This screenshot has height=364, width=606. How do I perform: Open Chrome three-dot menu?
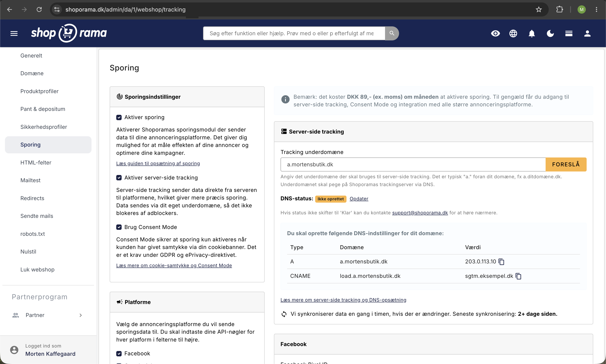pos(597,9)
